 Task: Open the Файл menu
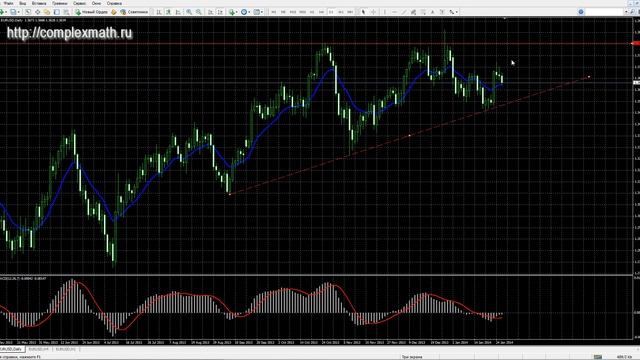(x=8, y=3)
